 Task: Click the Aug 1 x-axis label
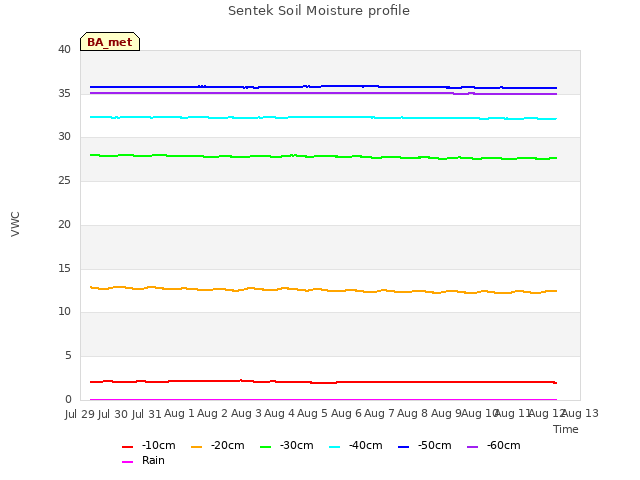pos(179,413)
